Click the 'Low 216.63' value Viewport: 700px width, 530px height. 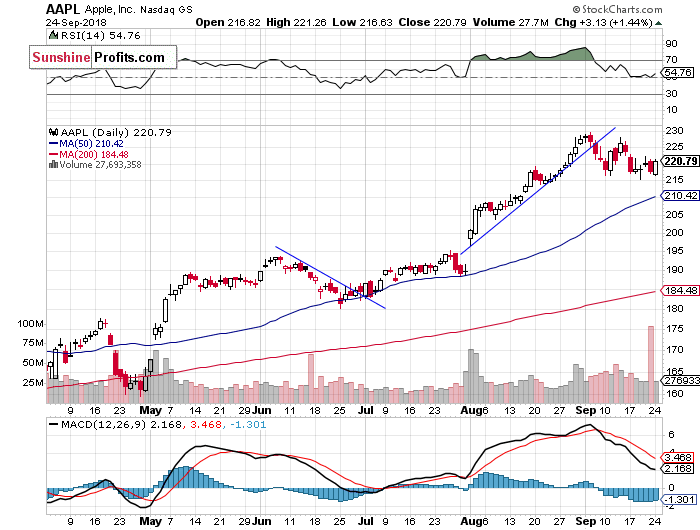coord(362,22)
